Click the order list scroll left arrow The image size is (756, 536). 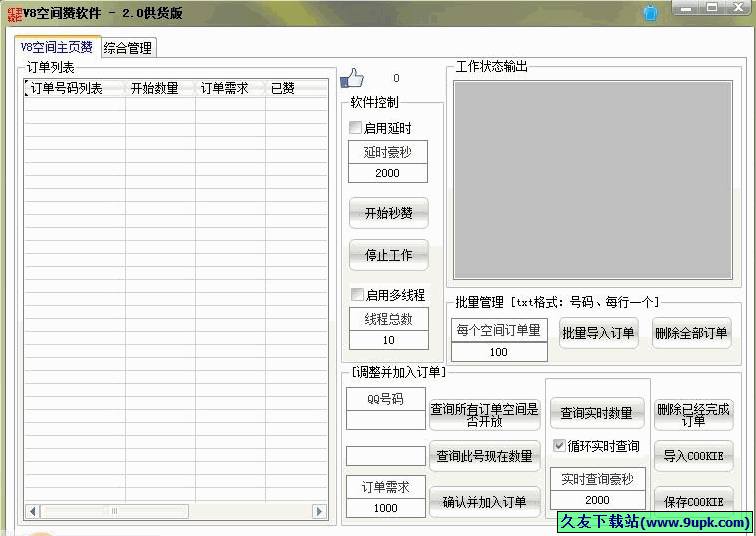[32, 511]
